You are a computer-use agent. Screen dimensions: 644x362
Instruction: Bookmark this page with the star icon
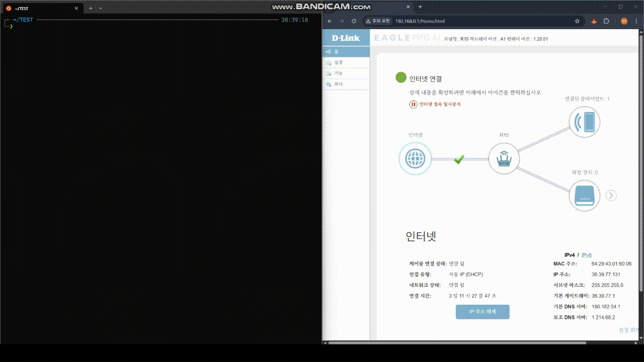tap(577, 21)
